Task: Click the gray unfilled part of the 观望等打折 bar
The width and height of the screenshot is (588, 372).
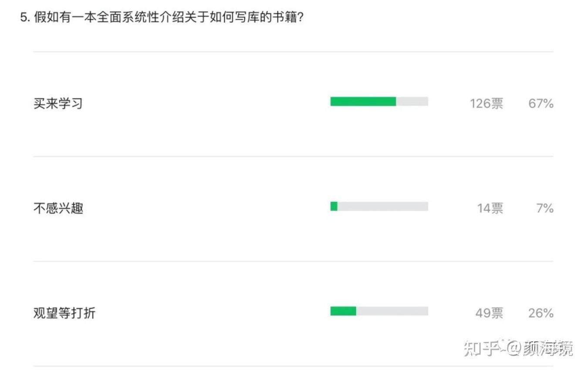Action: pyautogui.click(x=392, y=311)
